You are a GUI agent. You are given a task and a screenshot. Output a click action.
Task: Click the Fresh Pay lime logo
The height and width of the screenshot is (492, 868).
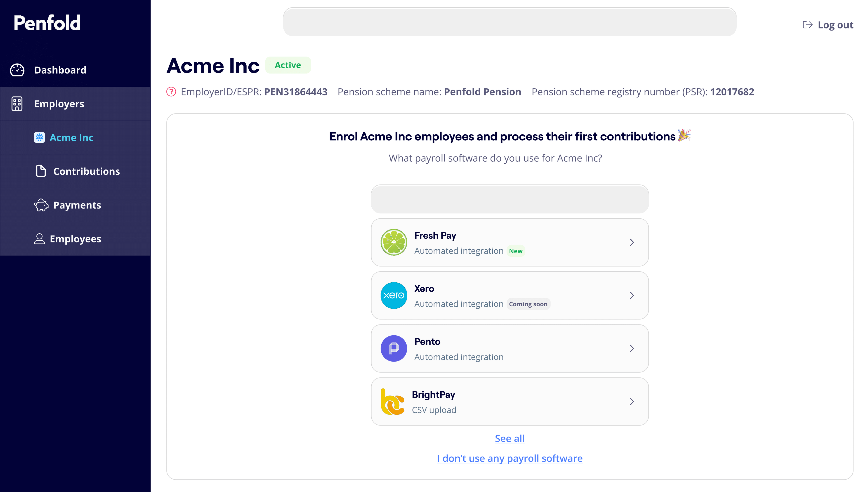pyautogui.click(x=394, y=242)
